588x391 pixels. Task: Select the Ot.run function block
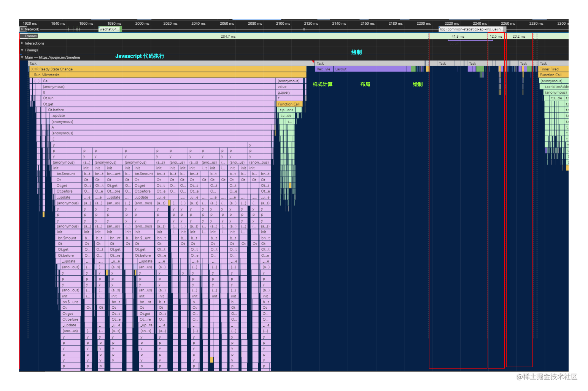pos(159,98)
